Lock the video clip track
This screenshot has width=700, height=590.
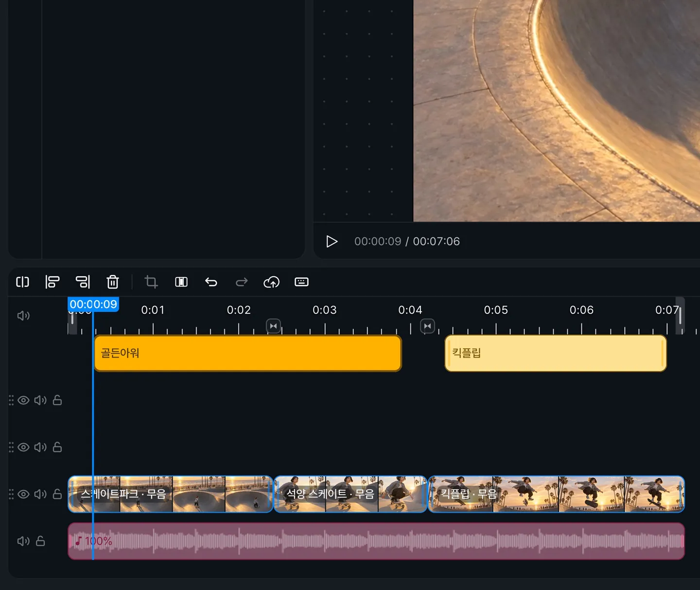57,494
